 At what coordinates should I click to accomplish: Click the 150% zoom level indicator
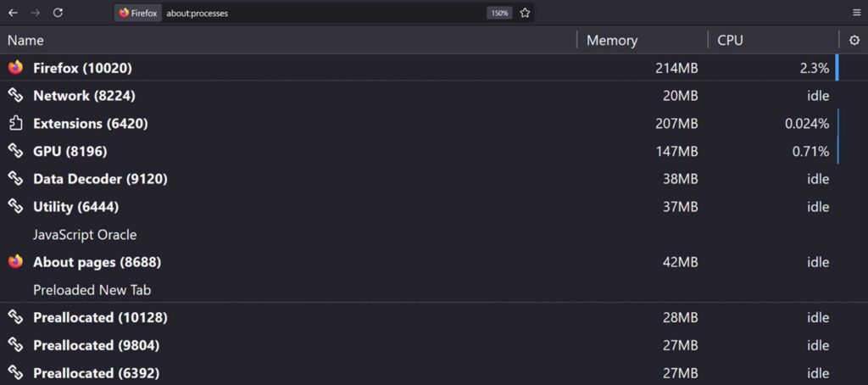tap(499, 13)
